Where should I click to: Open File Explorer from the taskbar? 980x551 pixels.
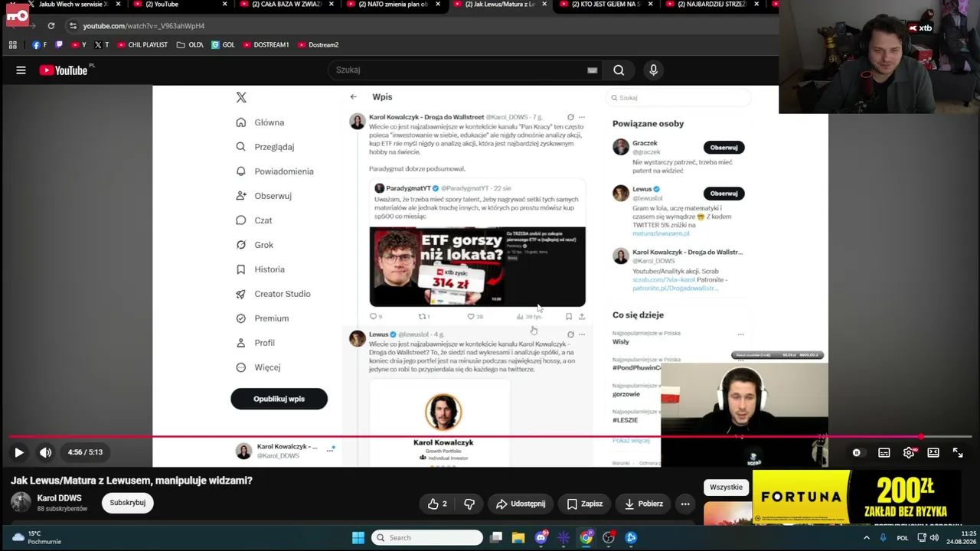coord(518,538)
